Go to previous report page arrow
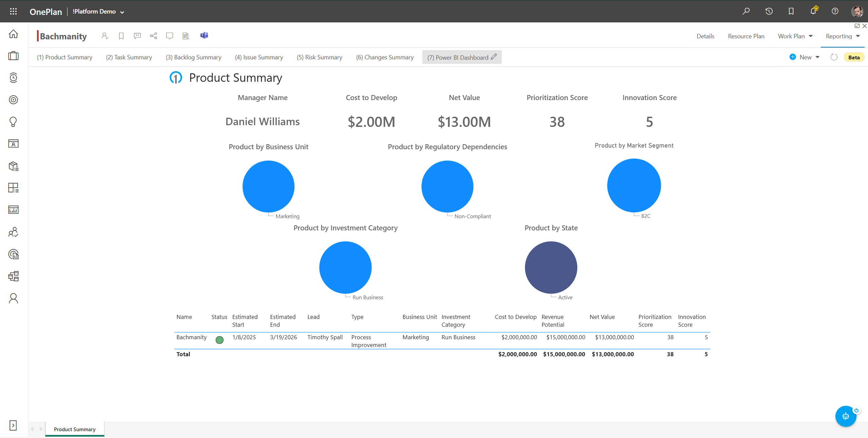 tap(32, 429)
